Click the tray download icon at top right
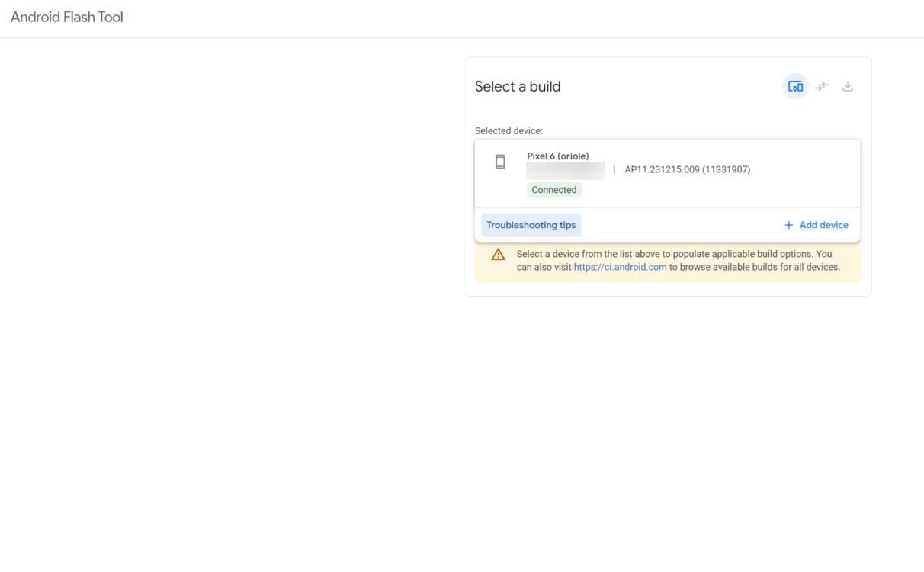The width and height of the screenshot is (924, 572). click(848, 86)
